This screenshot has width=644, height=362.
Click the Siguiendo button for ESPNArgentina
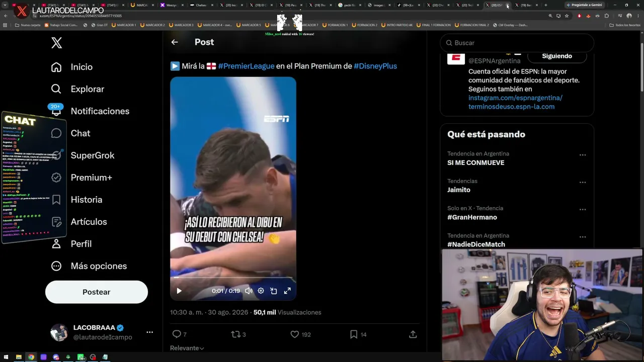click(557, 56)
